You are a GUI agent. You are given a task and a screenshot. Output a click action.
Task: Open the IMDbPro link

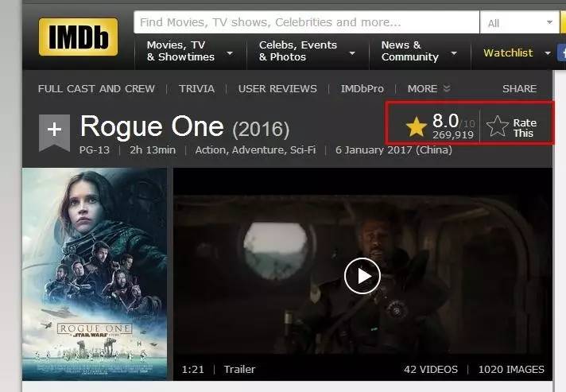point(362,88)
